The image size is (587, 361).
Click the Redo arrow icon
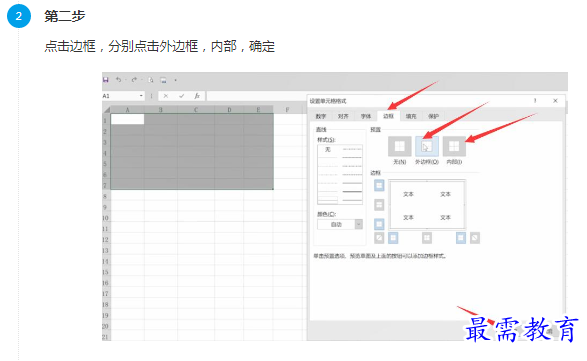[134, 79]
